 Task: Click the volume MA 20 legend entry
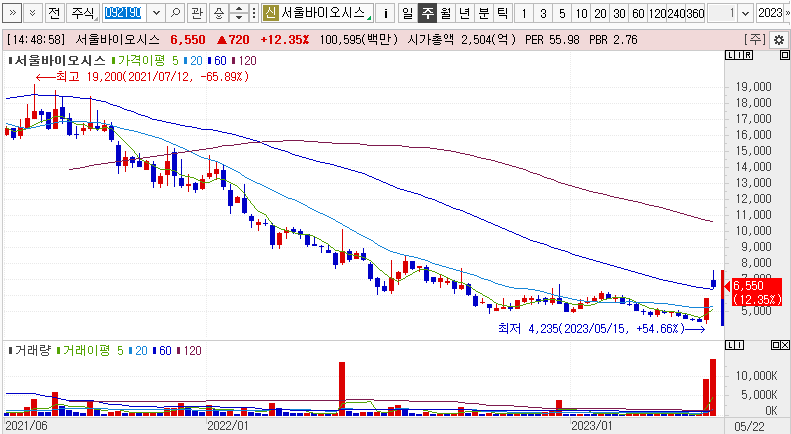coord(139,350)
